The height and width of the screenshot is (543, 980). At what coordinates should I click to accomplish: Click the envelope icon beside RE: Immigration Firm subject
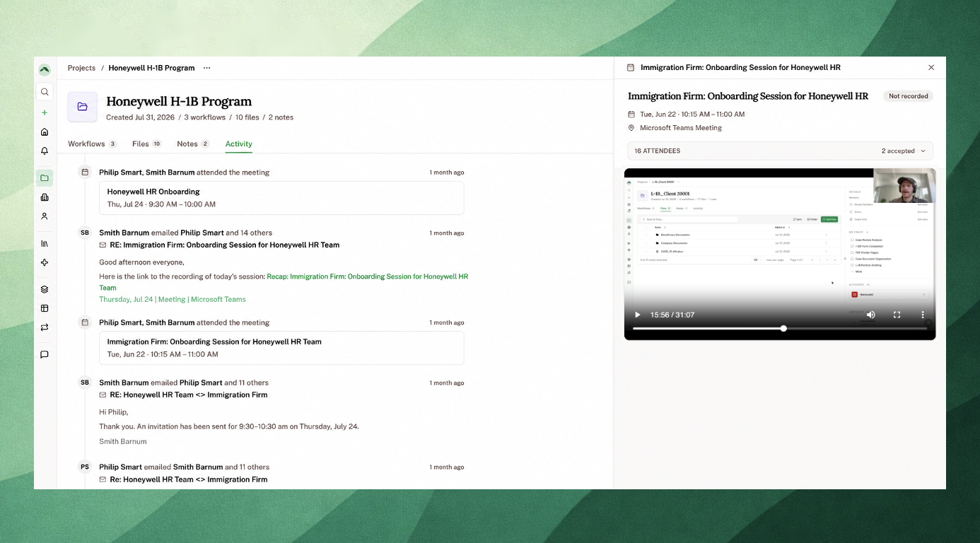click(103, 245)
